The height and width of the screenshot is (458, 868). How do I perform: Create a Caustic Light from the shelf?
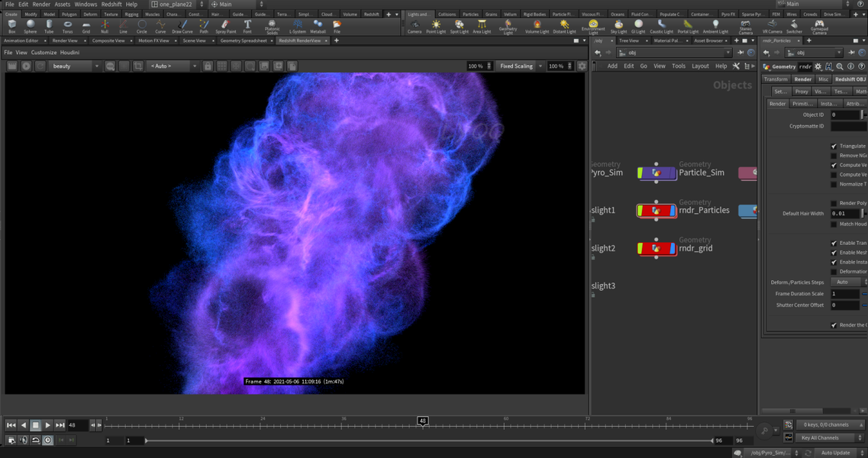(x=661, y=27)
